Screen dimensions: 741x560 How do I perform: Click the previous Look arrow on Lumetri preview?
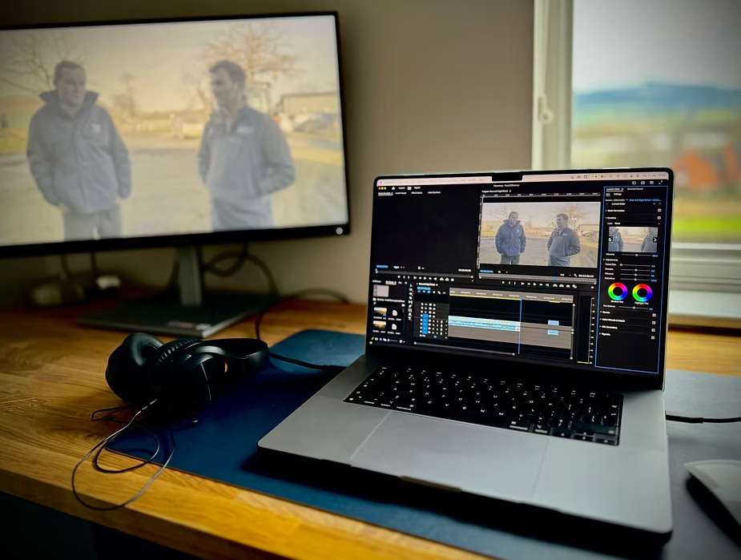coord(610,239)
